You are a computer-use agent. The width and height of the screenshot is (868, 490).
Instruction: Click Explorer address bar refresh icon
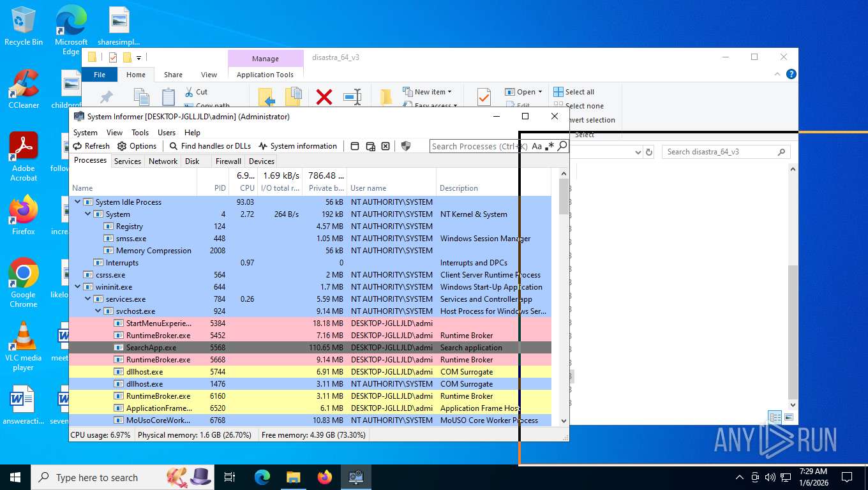pyautogui.click(x=649, y=152)
